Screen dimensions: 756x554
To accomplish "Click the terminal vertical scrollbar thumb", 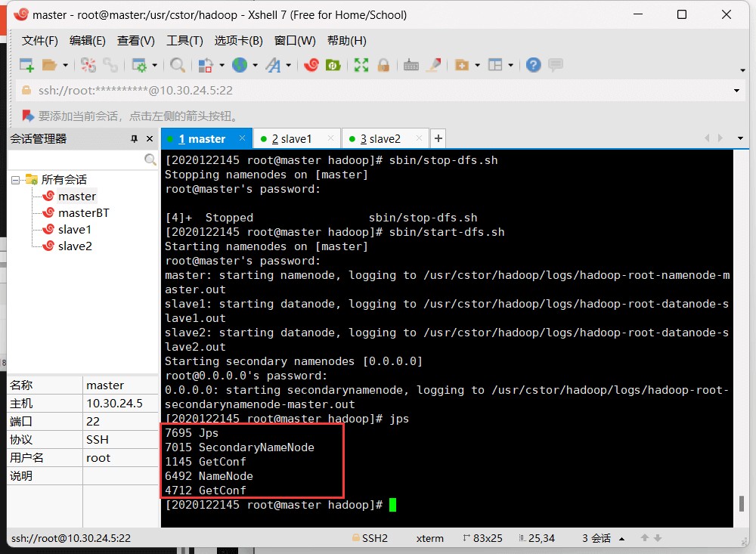I will point(742,503).
